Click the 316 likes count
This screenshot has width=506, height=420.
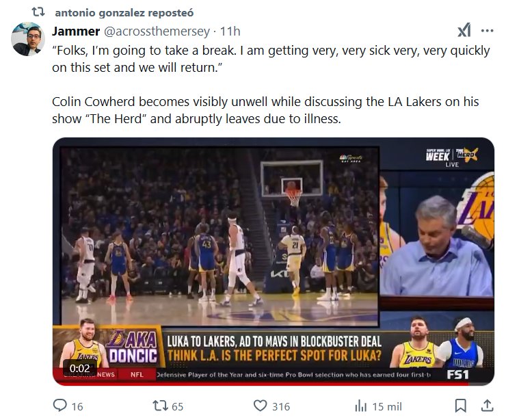click(x=280, y=406)
